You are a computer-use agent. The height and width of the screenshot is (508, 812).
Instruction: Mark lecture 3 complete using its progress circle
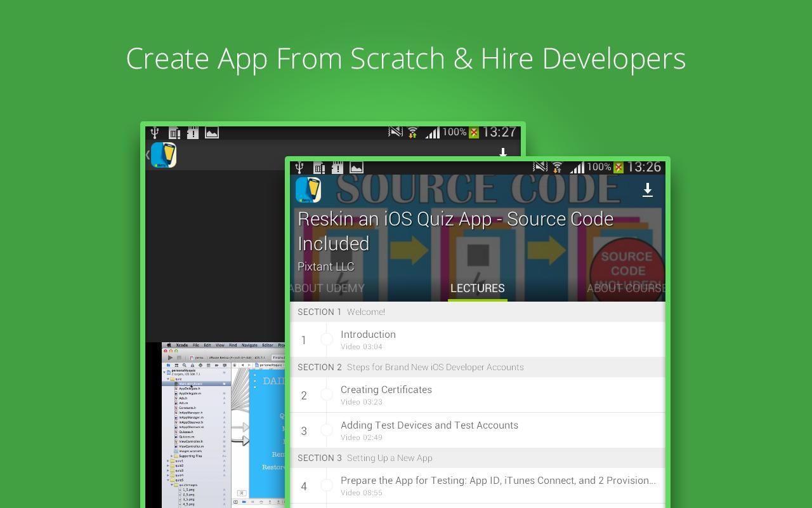click(x=327, y=431)
